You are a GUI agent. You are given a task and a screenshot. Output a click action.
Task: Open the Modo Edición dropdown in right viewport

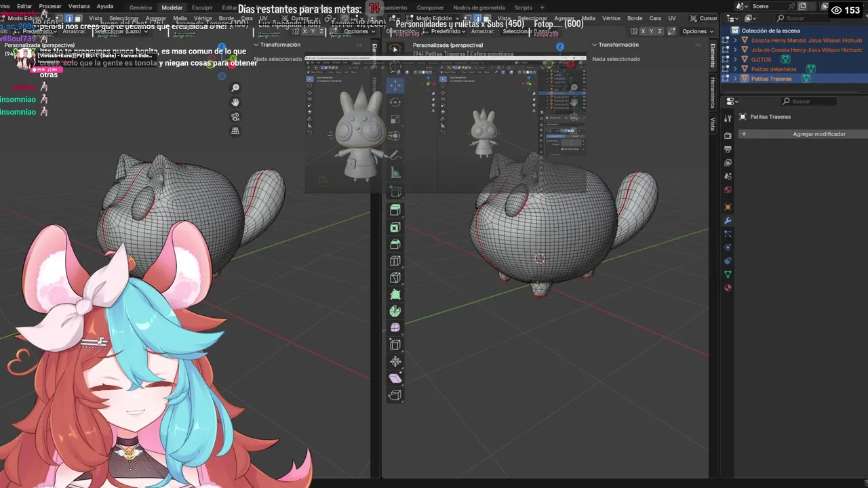coord(433,18)
